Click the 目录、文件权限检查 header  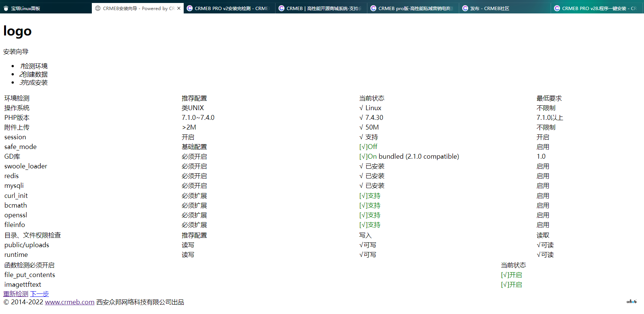32,235
